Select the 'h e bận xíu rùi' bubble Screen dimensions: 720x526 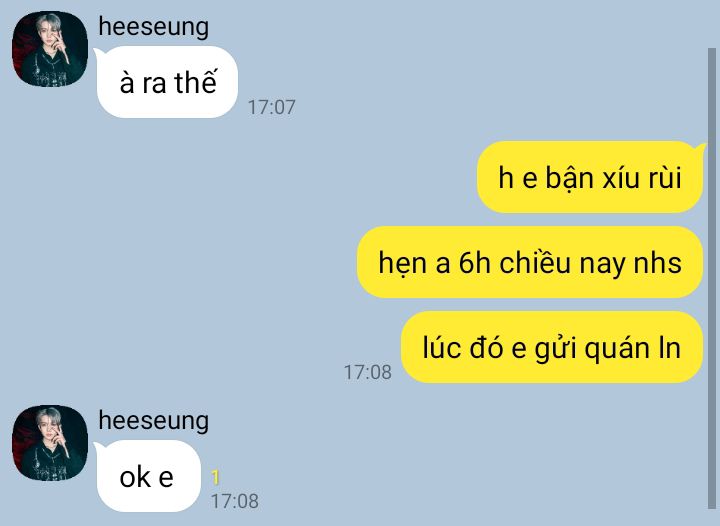[x=590, y=177]
